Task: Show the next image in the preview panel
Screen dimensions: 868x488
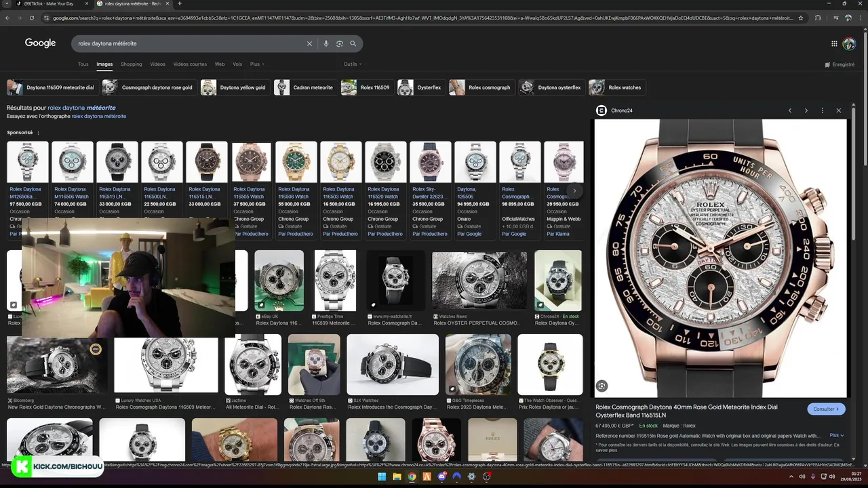Action: (x=806, y=110)
